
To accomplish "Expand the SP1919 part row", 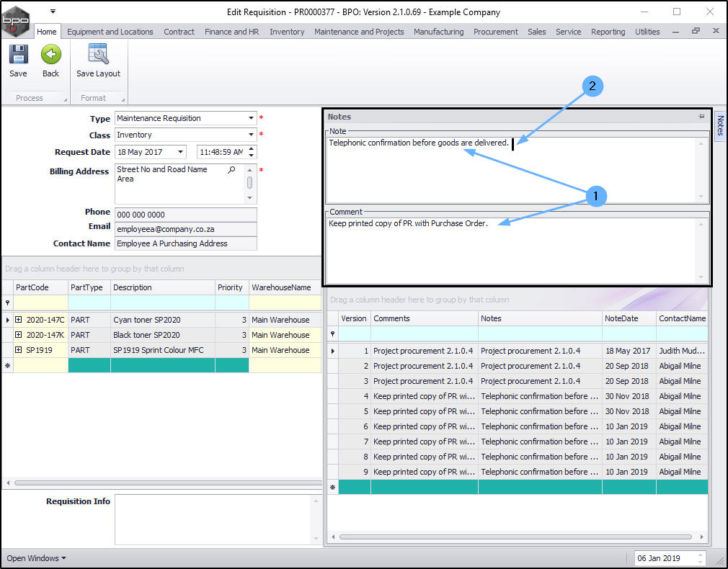I will (x=19, y=350).
